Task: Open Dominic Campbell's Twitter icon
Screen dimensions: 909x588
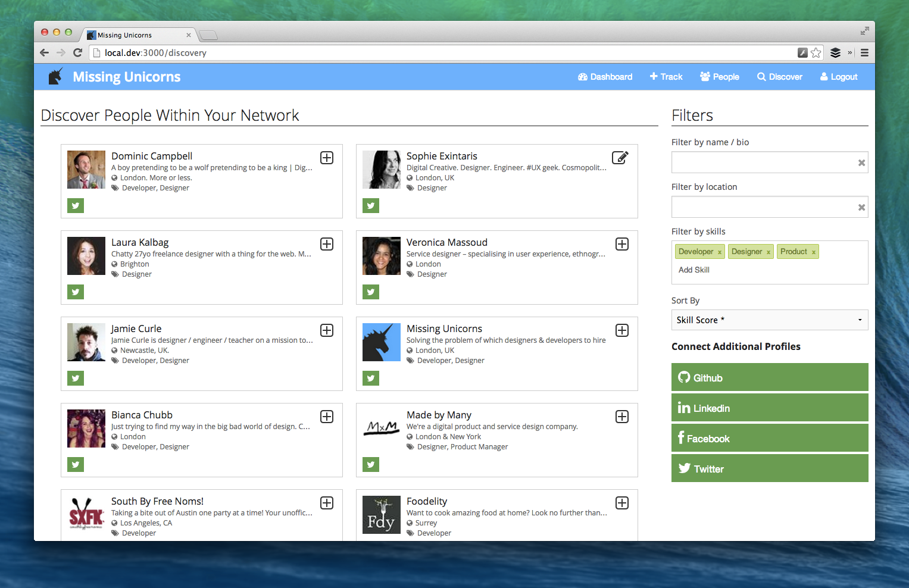Action: [76, 205]
